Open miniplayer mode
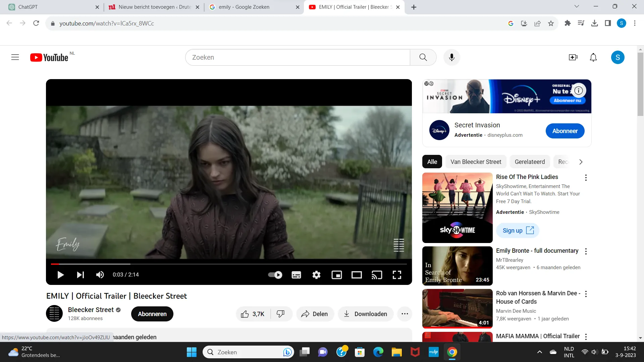 coord(336,275)
